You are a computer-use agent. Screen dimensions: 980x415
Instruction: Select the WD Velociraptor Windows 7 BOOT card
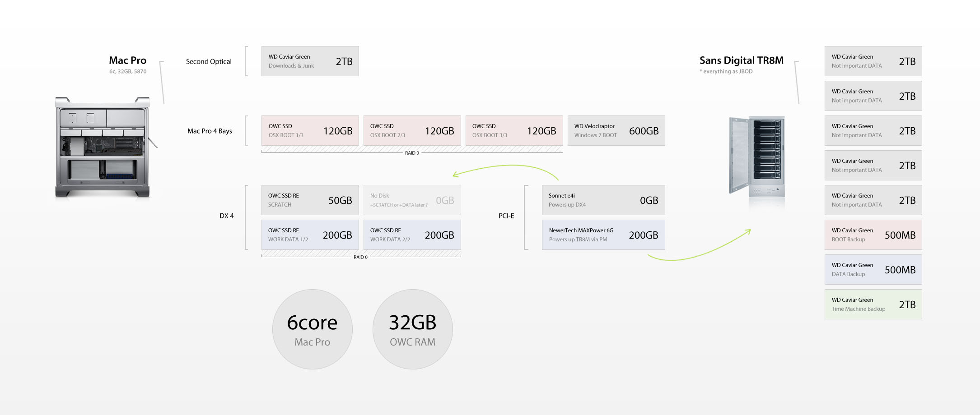pos(616,131)
